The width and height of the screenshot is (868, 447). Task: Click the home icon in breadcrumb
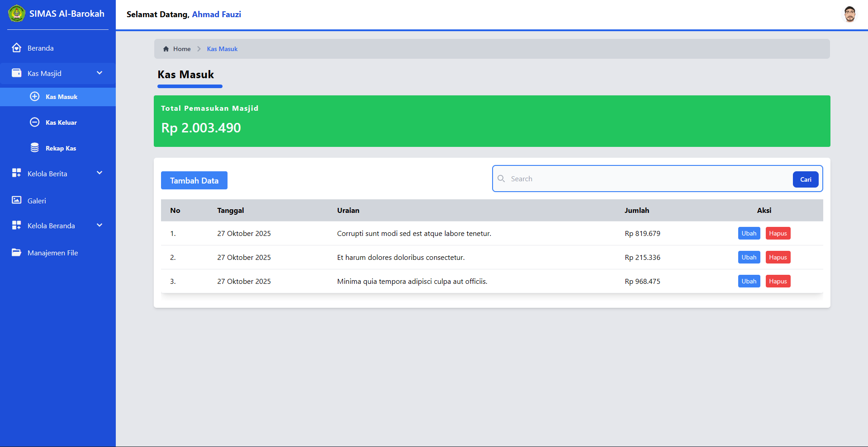pos(166,49)
